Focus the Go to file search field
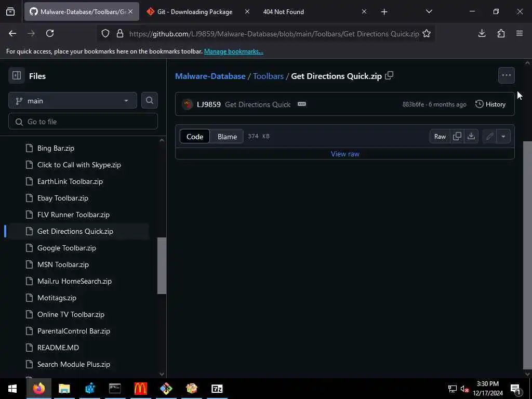The height and width of the screenshot is (399, 532). pos(83,122)
